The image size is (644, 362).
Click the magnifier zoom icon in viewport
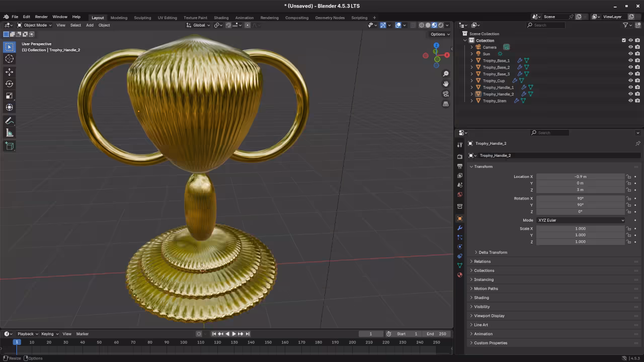[446, 73]
